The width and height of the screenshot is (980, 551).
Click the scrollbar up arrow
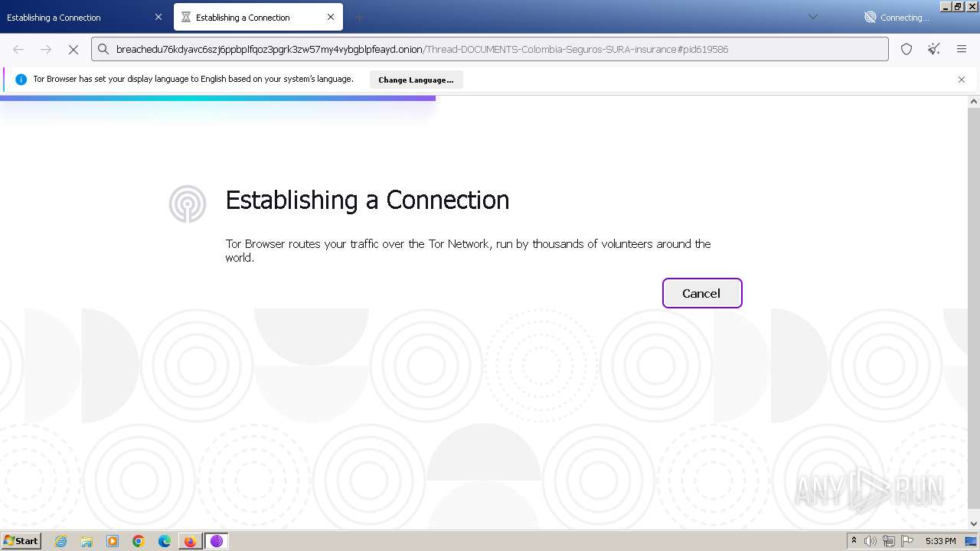974,102
